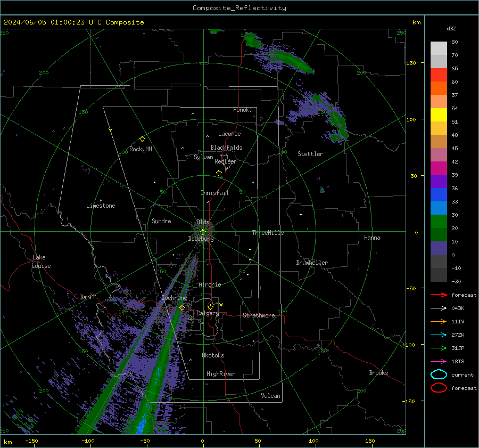The image size is (479, 448).
Task: Click the red forecast arrow in legend
Action: 439,295
